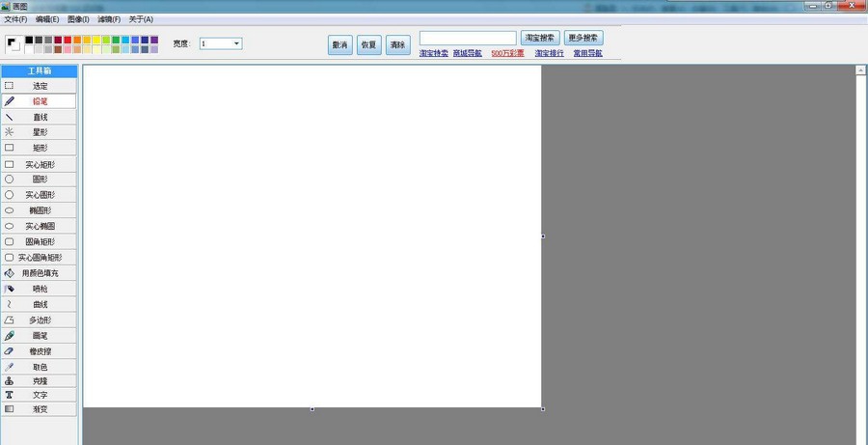This screenshot has width=868, height=445.
Task: Choose the 圆形 circle tool
Action: [39, 179]
